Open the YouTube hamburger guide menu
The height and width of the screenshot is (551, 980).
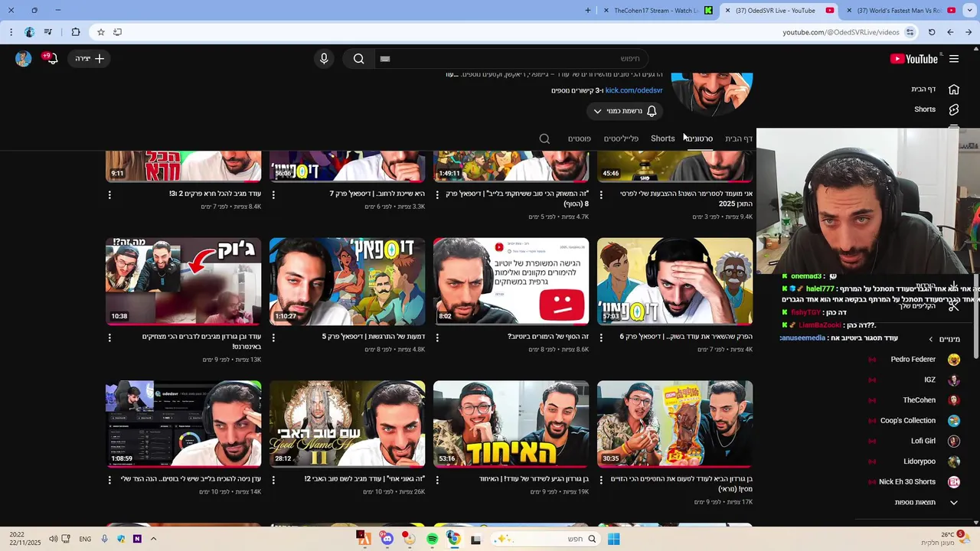(954, 59)
